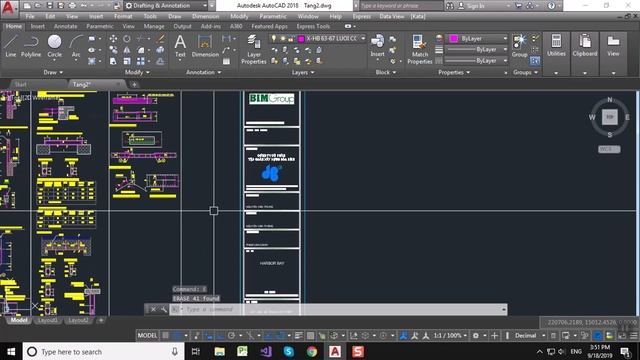Add a new layout with plus button
Screen dimensions: 640x360
coord(101,320)
